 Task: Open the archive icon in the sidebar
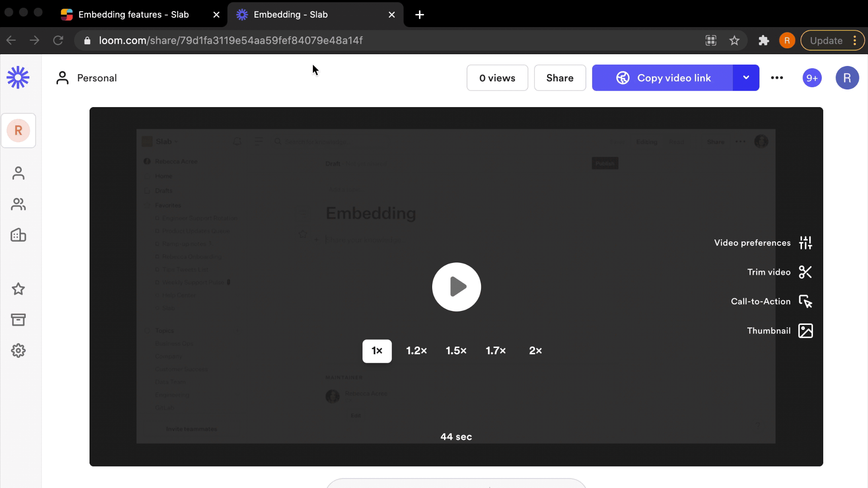tap(18, 320)
